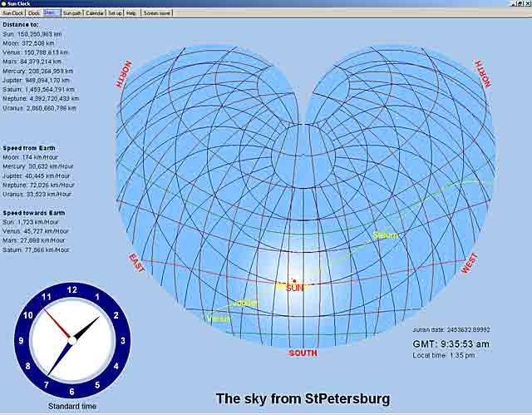Click the Help tab
Viewport: 532px width, 415px height.
[x=131, y=13]
